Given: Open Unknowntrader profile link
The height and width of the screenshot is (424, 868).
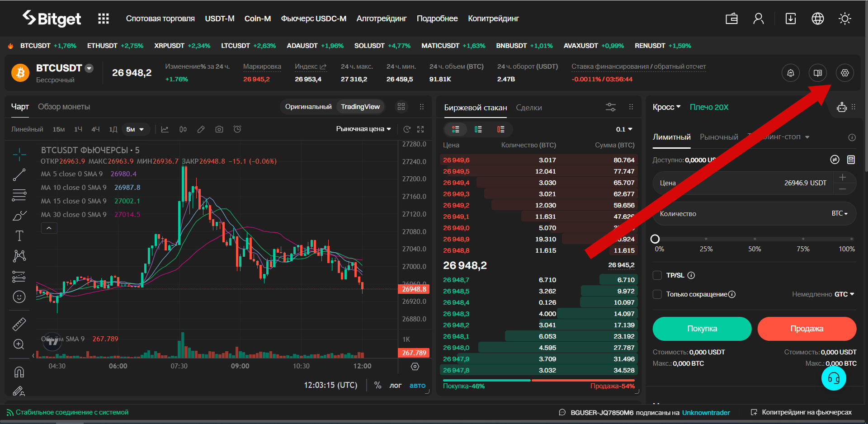Looking at the screenshot, I should pyautogui.click(x=706, y=412).
